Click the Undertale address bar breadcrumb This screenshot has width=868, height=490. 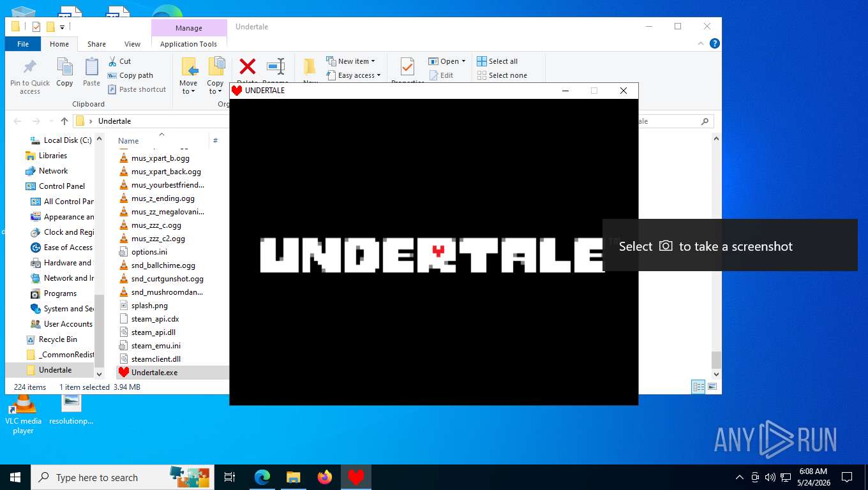coord(114,121)
